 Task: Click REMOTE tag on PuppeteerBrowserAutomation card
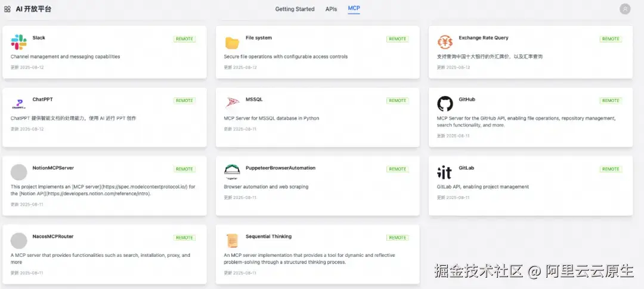coord(398,169)
